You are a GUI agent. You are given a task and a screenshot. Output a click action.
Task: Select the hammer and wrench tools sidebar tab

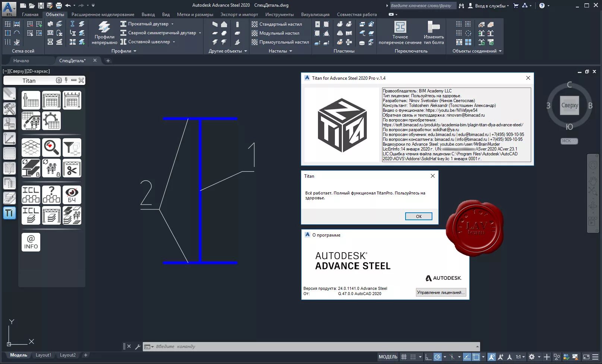pos(9,109)
